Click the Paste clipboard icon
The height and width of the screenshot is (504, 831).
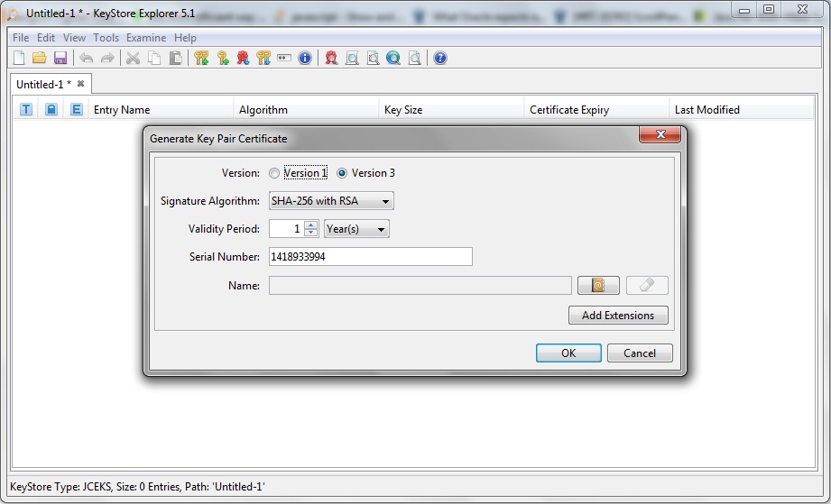click(x=175, y=58)
